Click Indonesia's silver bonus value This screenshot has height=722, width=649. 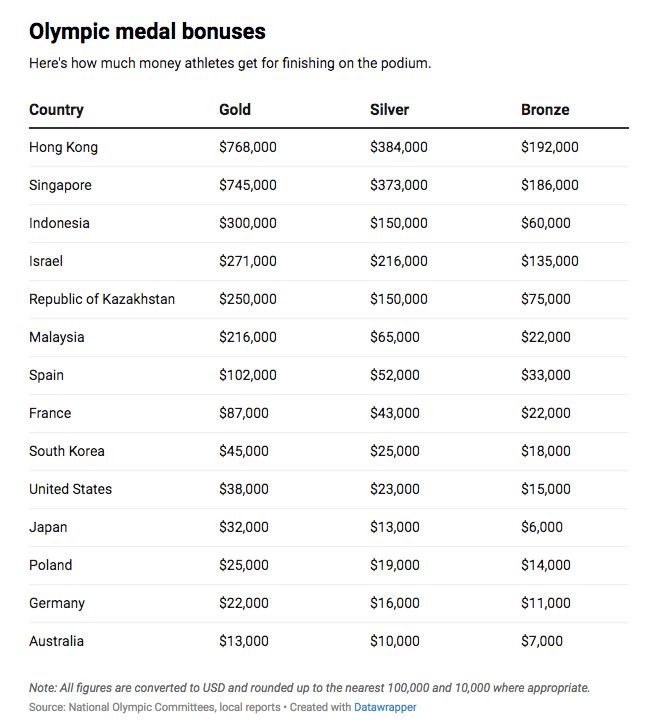click(x=399, y=223)
